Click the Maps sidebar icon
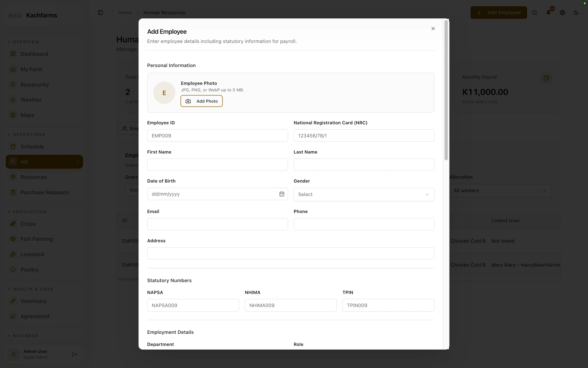Image resolution: width=588 pixels, height=368 pixels. [13, 115]
